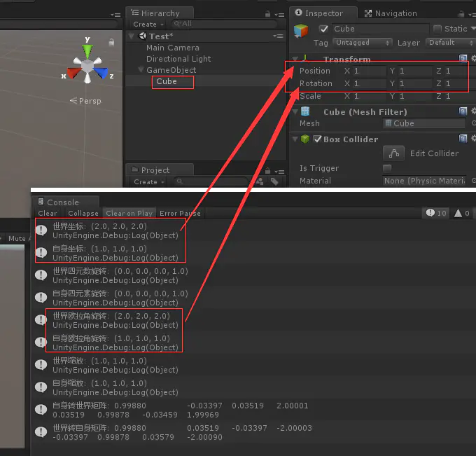This screenshot has height=456, width=476.
Task: Click Project search by type icon
Action: (260, 181)
